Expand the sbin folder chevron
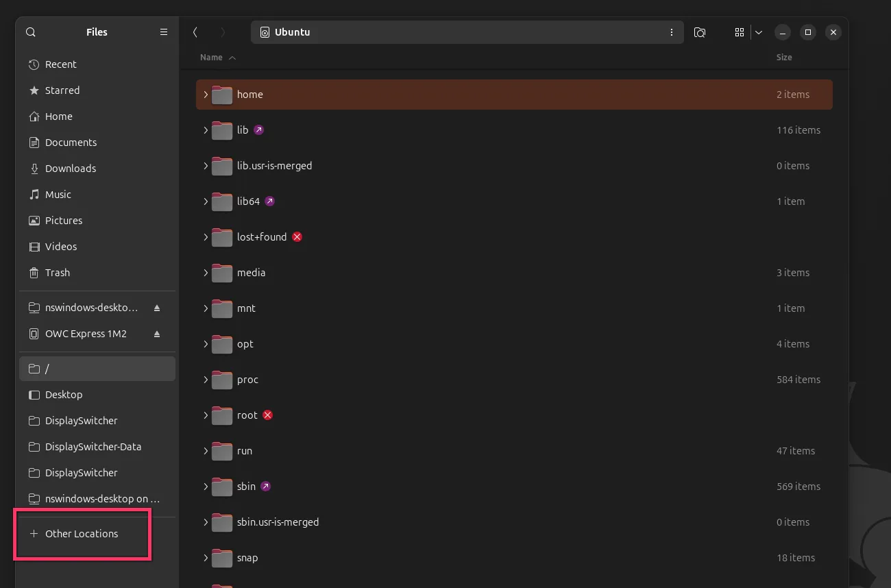891x588 pixels. click(x=206, y=487)
